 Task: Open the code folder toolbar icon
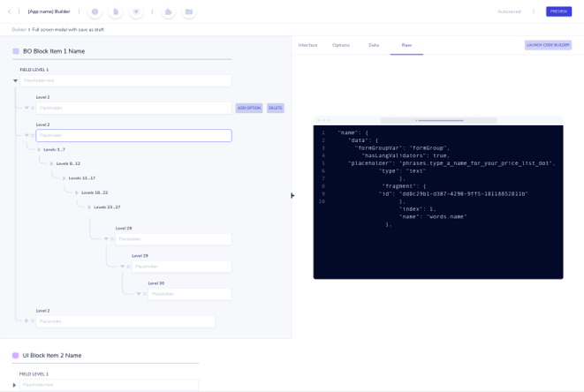189,11
